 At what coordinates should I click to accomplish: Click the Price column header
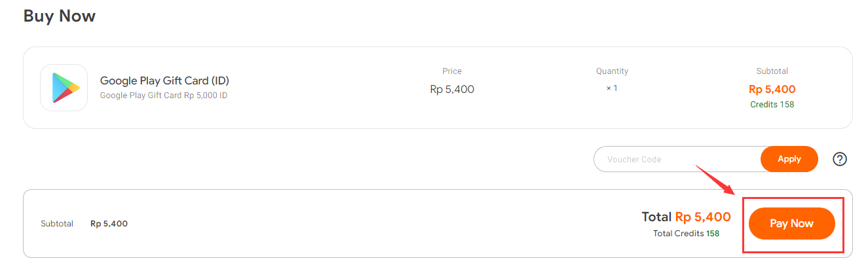point(452,71)
